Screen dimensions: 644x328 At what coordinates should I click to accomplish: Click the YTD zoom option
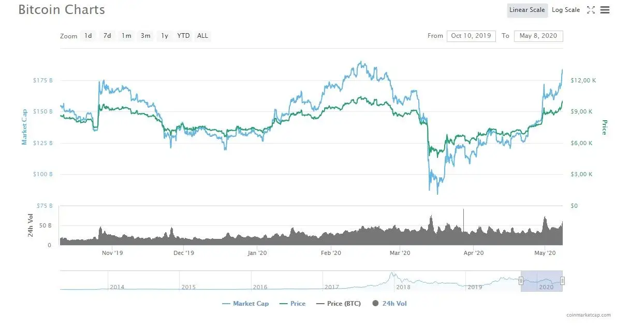pyautogui.click(x=183, y=36)
